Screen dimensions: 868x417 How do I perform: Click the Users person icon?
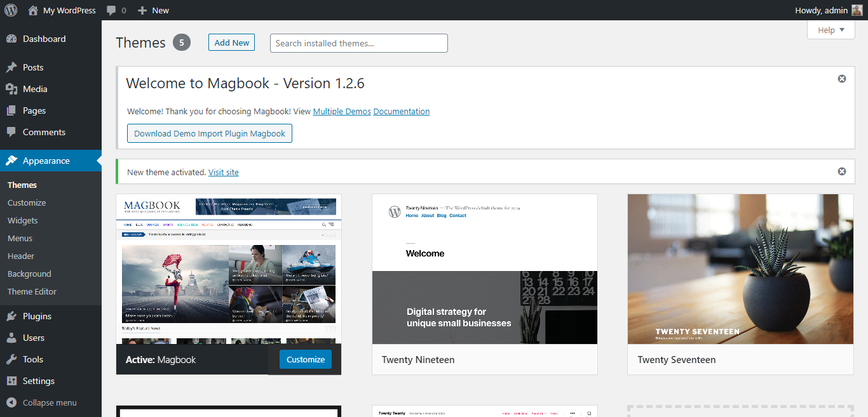pyautogui.click(x=11, y=338)
